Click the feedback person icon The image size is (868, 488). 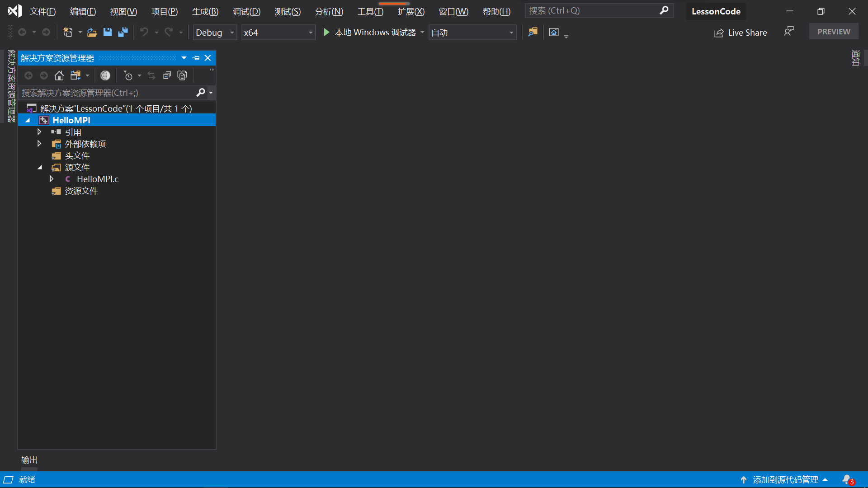pyautogui.click(x=788, y=31)
